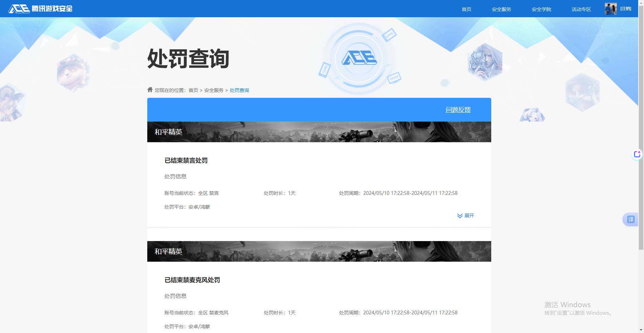Open 安全服务 in the top navigation

pyautogui.click(x=501, y=9)
